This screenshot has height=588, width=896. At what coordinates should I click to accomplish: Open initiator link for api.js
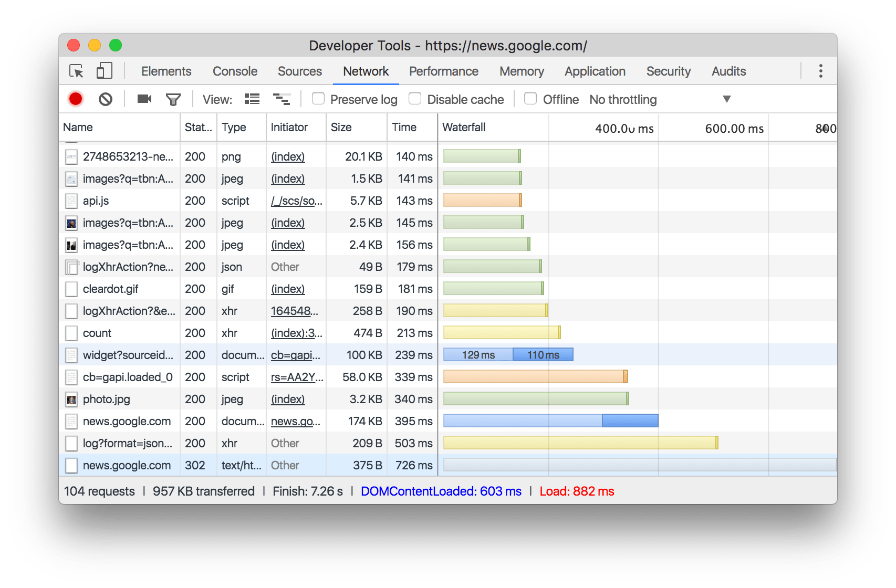pyautogui.click(x=296, y=201)
